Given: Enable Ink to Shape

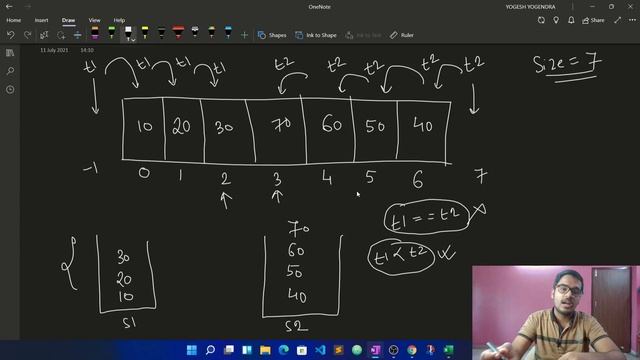Looking at the screenshot, I should [316, 36].
